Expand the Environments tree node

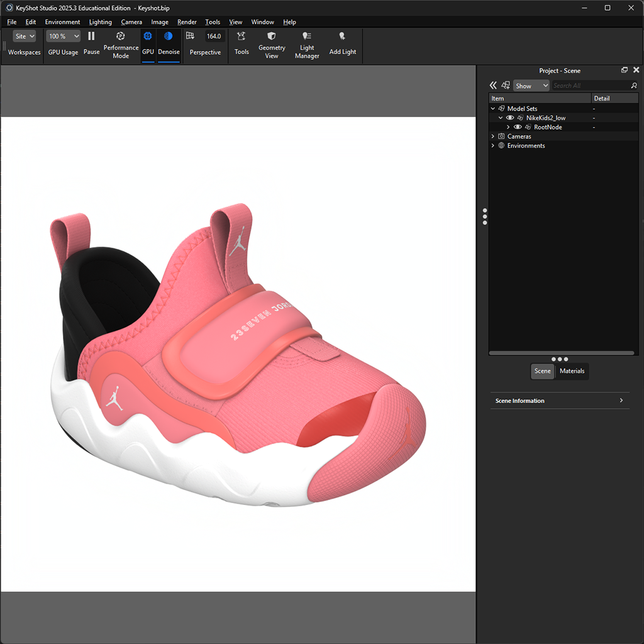point(493,146)
